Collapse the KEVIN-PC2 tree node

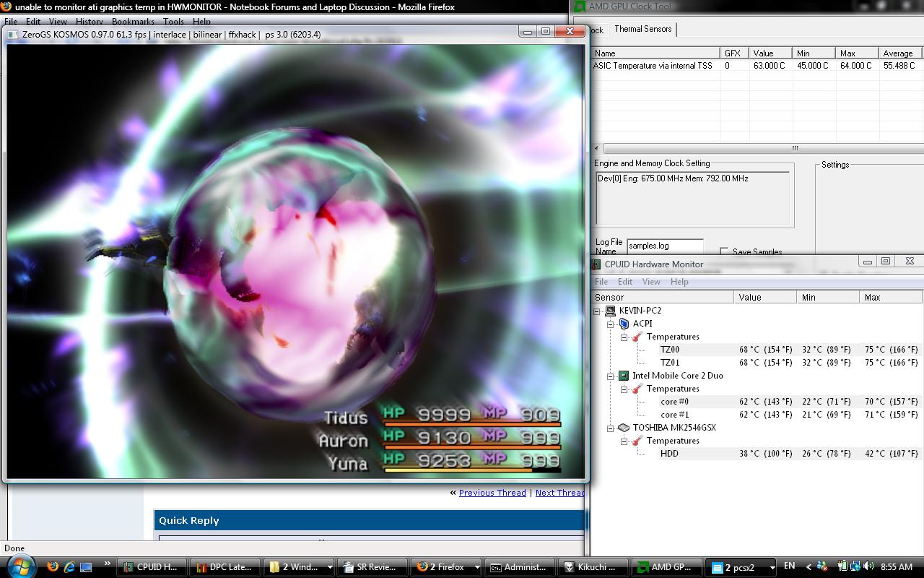pyautogui.click(x=597, y=311)
